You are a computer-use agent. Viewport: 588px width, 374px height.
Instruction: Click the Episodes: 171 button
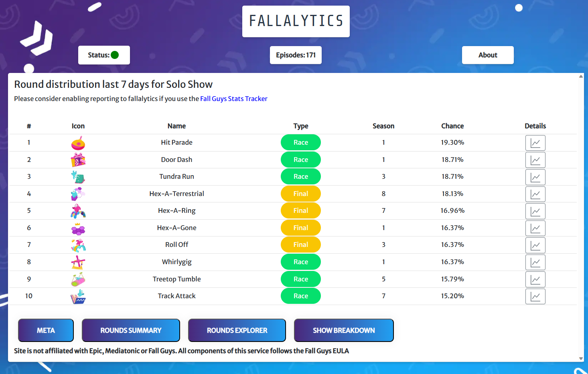(x=296, y=55)
